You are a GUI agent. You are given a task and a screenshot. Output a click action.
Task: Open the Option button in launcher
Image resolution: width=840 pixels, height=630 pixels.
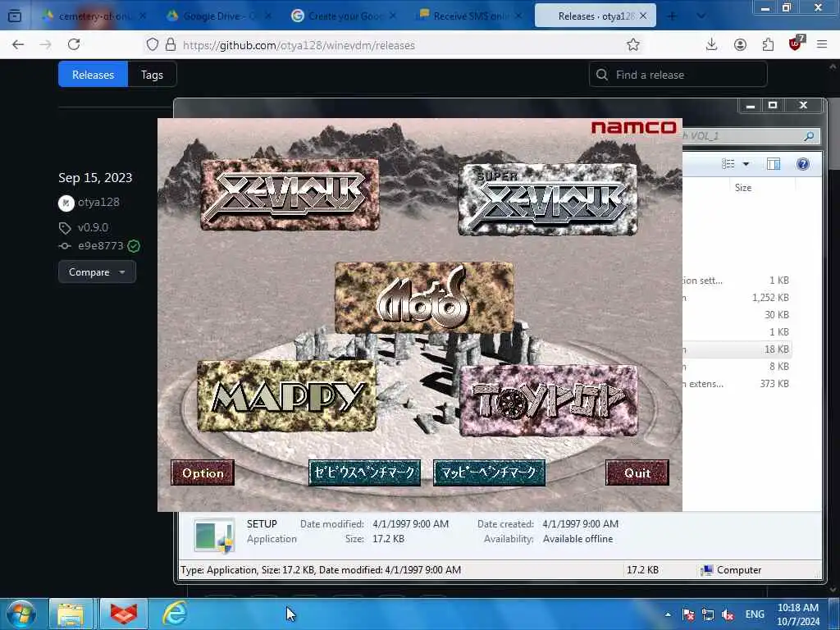[x=203, y=472]
